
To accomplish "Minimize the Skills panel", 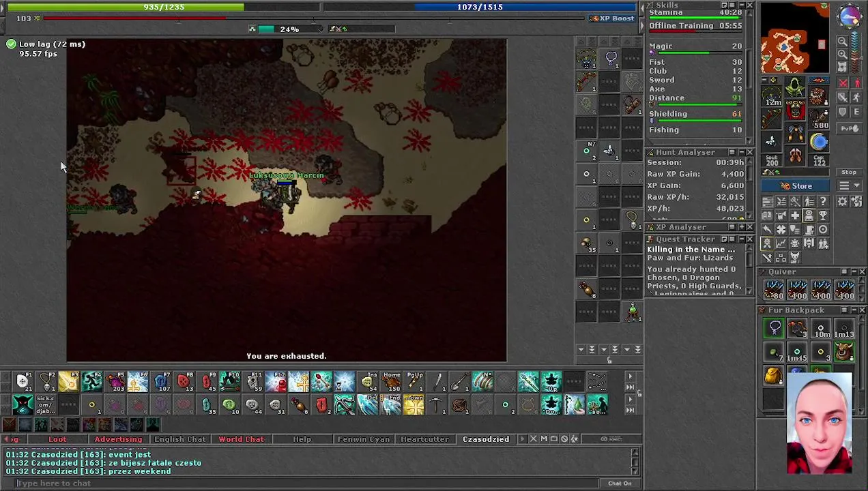I will click(742, 5).
